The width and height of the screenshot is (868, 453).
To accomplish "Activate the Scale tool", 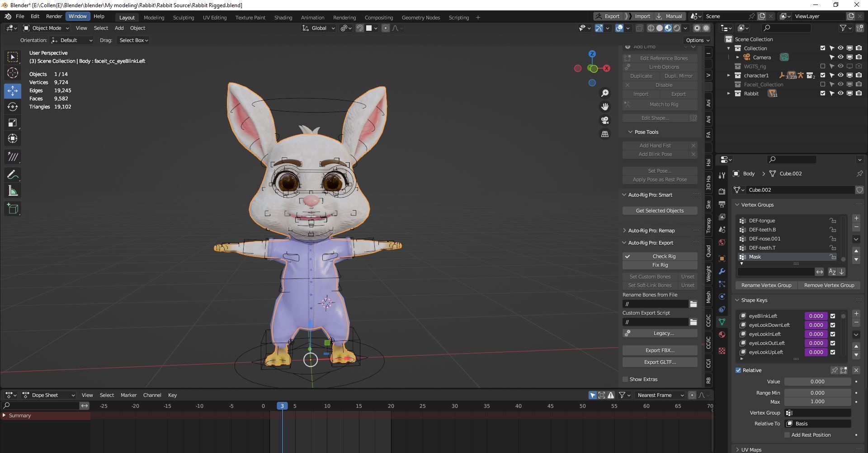I will pos(13,123).
